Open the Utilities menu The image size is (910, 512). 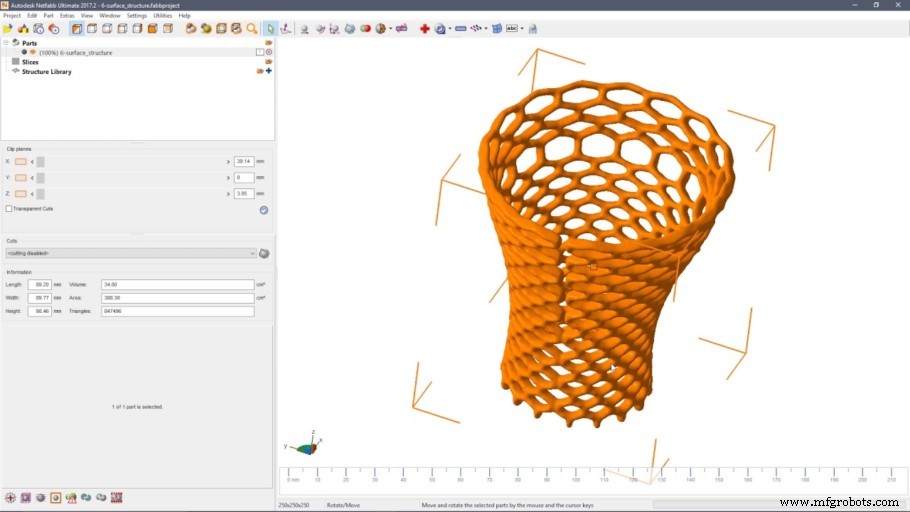(x=162, y=16)
